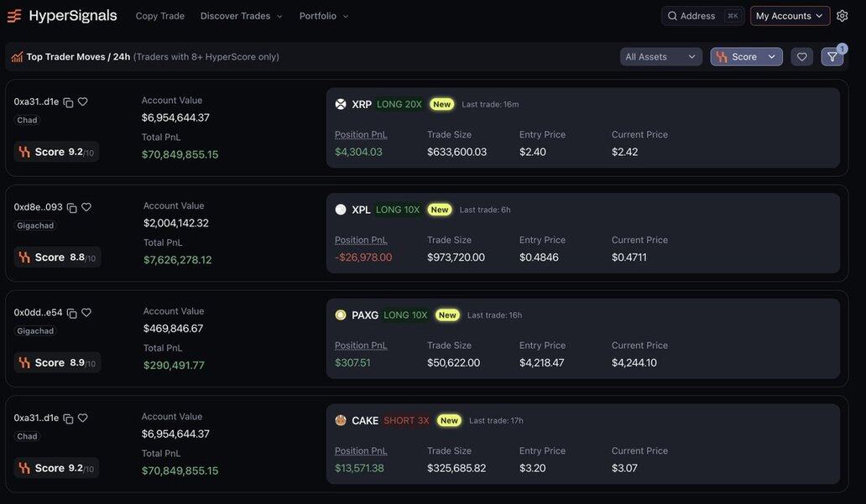Viewport: 866px width, 504px height.
Task: Toggle favorites filter heart button in toolbar
Action: [802, 57]
